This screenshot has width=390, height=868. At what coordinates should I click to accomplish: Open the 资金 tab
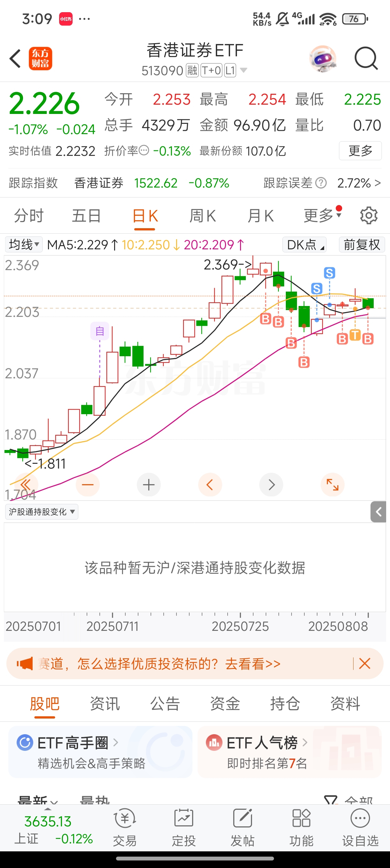[225, 703]
